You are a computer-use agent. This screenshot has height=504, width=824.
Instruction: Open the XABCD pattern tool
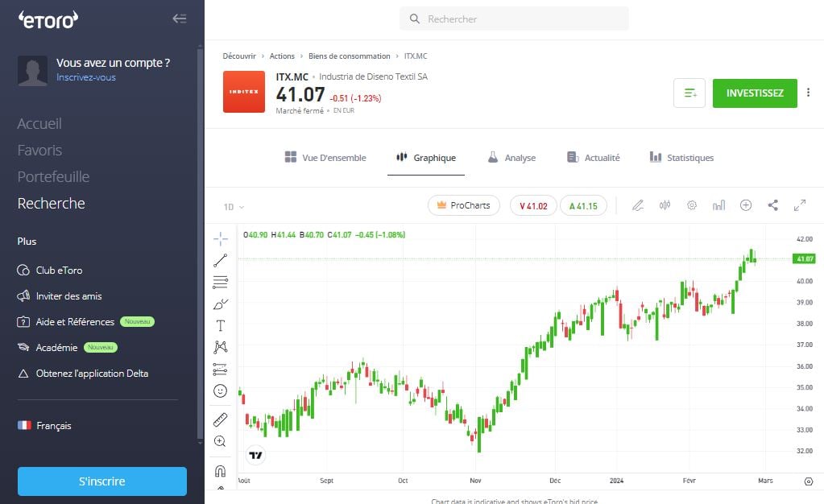[x=219, y=347]
